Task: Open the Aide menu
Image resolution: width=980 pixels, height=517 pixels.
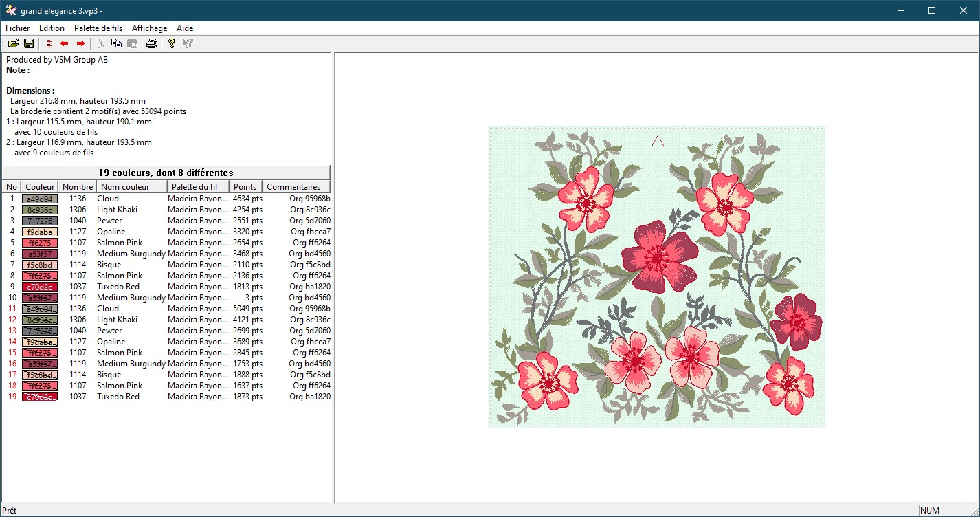Action: [x=185, y=28]
